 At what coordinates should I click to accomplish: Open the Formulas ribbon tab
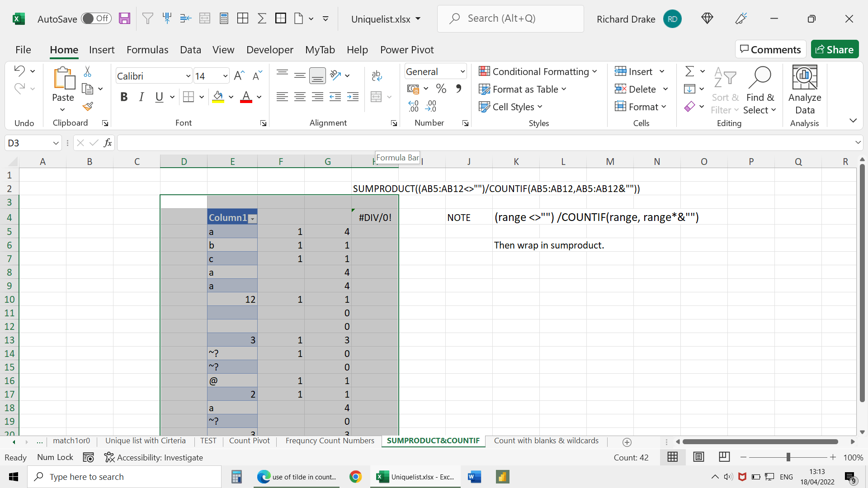pyautogui.click(x=147, y=50)
